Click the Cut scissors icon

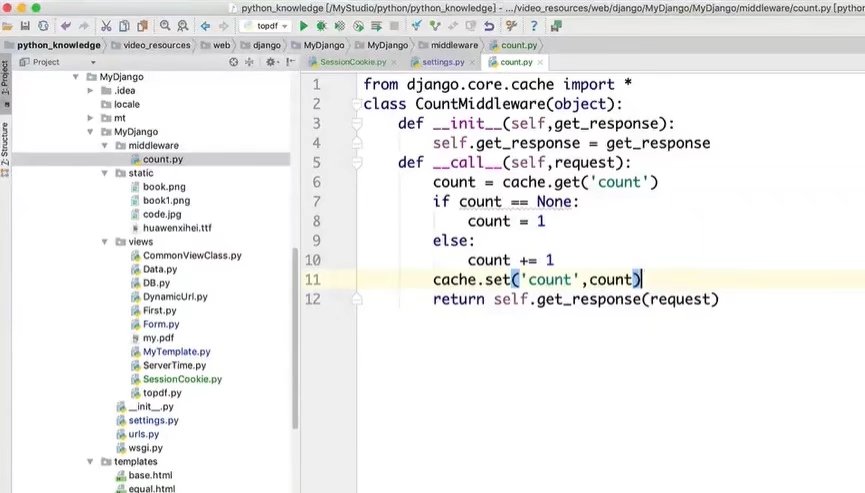click(x=106, y=26)
